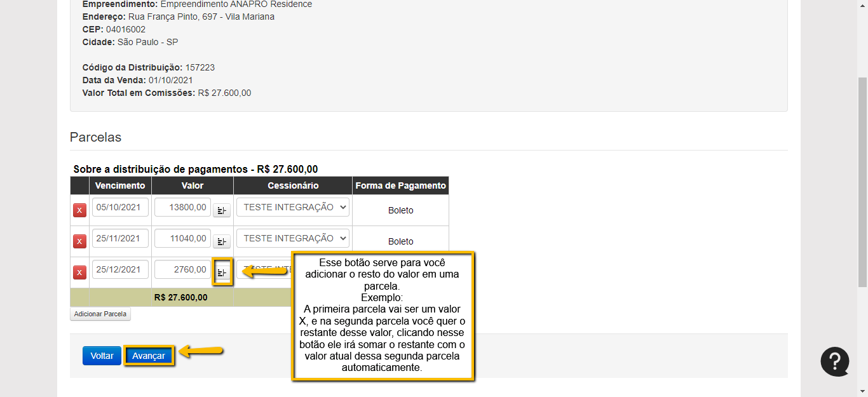Edit the 11040,00 installment value
Screen dimensions: 868x397
point(182,238)
